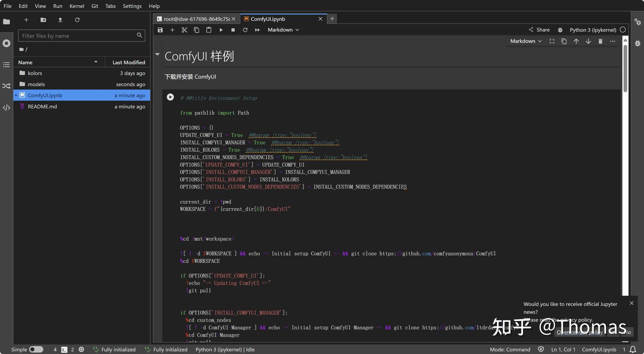The image size is (644, 354).
Task: Open the cell-level Markdown type dropdown
Action: click(x=525, y=41)
